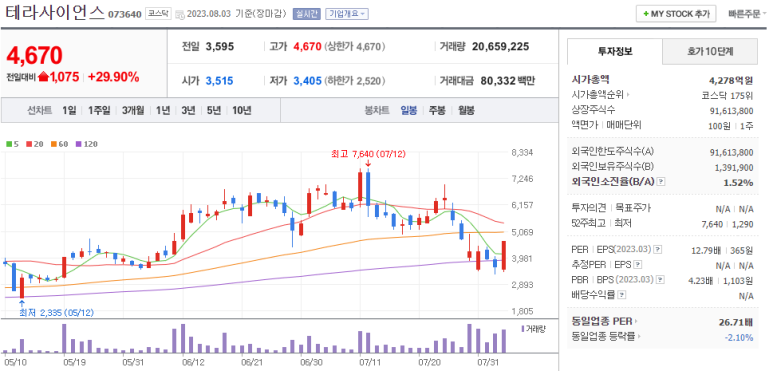The image size is (773, 371).
Task: Click the calendar icon before date 2023.08.03
Action: 180,14
